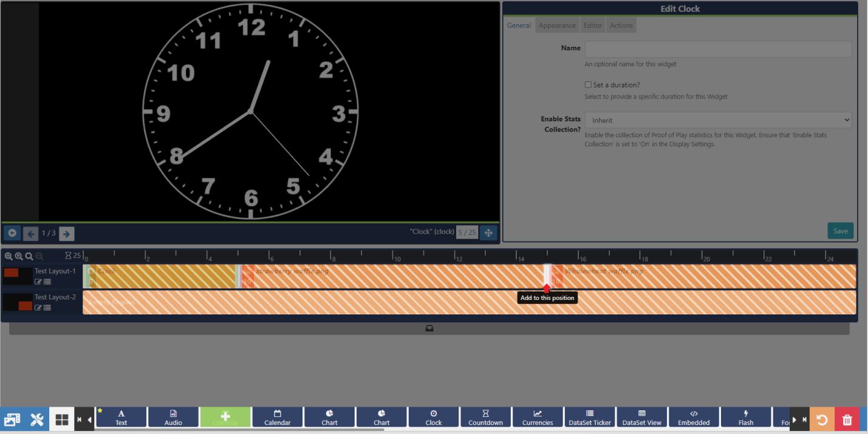The width and height of the screenshot is (868, 434).
Task: Expand the drawer handle below the timeline
Action: (429, 329)
